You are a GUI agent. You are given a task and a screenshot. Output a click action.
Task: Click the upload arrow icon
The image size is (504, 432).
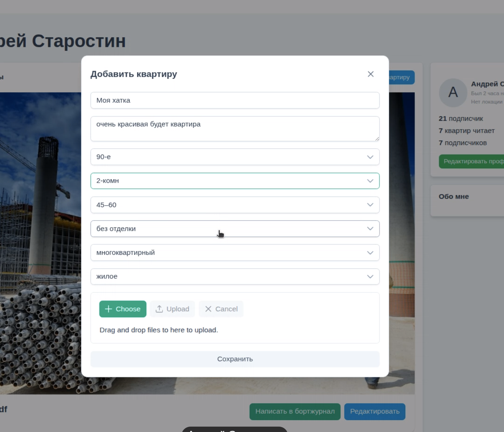[159, 309]
